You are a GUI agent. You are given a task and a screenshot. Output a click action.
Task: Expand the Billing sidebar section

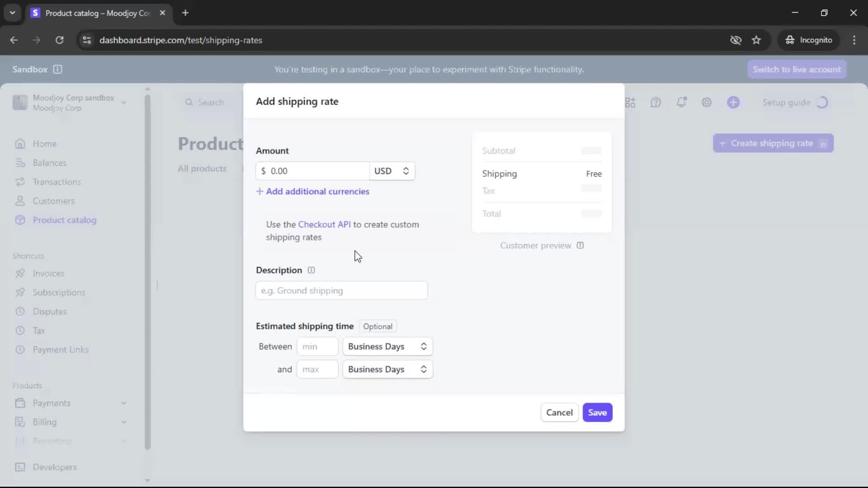coord(123,422)
